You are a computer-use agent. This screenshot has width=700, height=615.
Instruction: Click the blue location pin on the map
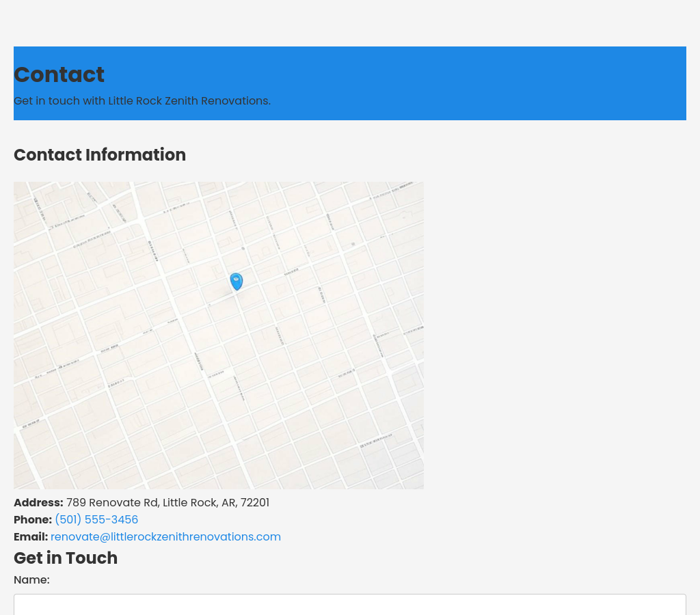[236, 281]
